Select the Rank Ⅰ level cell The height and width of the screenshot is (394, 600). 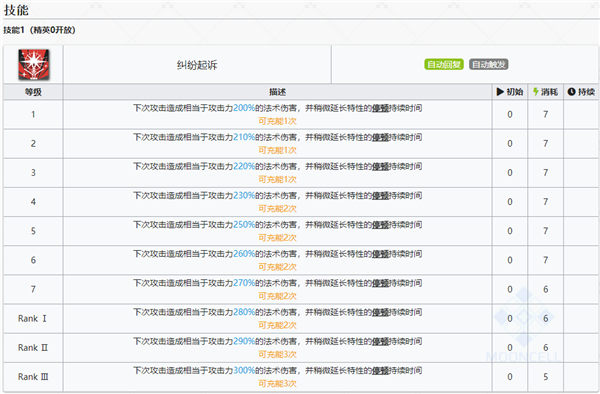(33, 319)
